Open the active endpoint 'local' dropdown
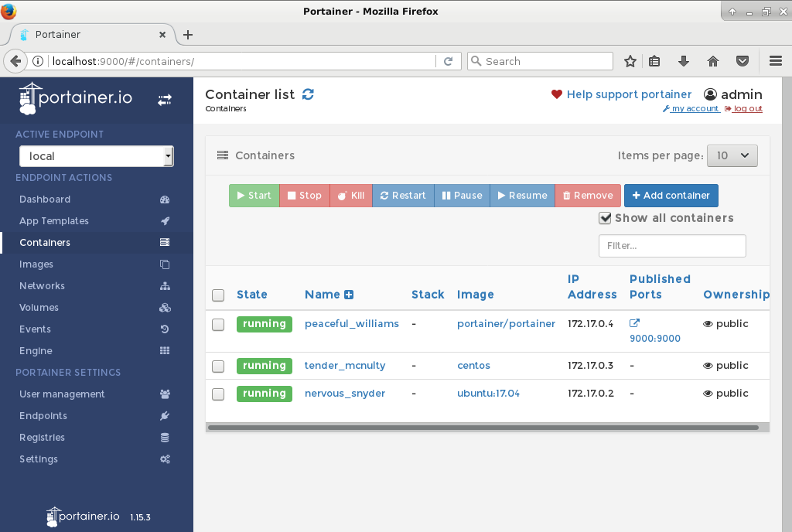 (x=97, y=156)
